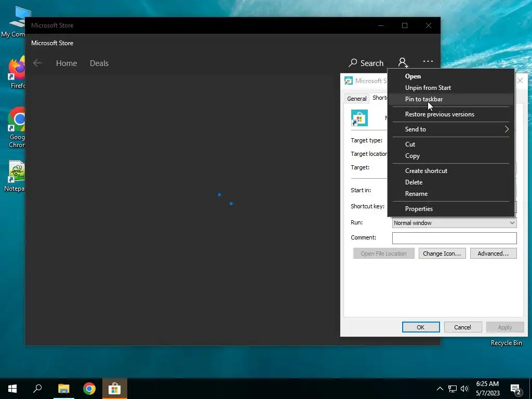Click the Shortcut key label
532x399 pixels.
pyautogui.click(x=367, y=206)
